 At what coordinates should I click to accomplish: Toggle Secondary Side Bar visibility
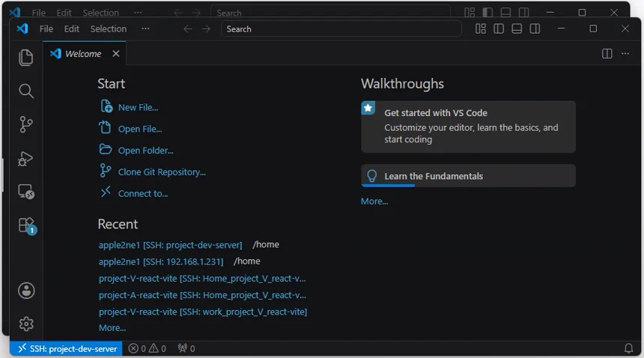(x=535, y=28)
